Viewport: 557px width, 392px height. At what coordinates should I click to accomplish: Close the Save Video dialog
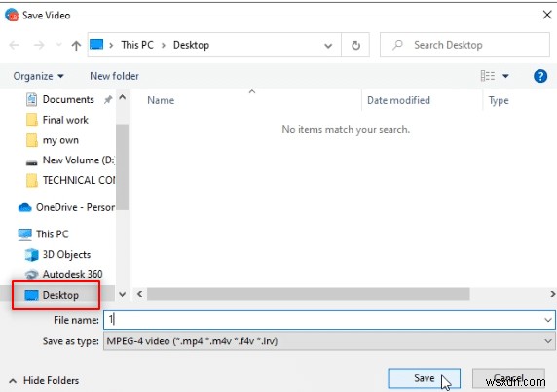coord(547,15)
